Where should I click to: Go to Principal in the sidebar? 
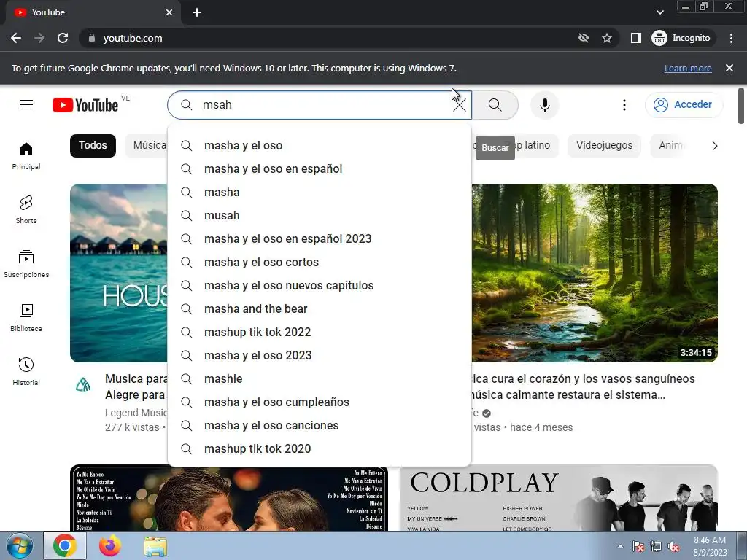click(x=26, y=156)
